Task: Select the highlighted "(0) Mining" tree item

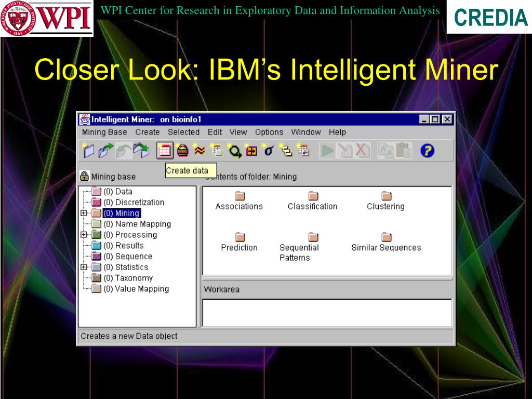Action: (122, 213)
